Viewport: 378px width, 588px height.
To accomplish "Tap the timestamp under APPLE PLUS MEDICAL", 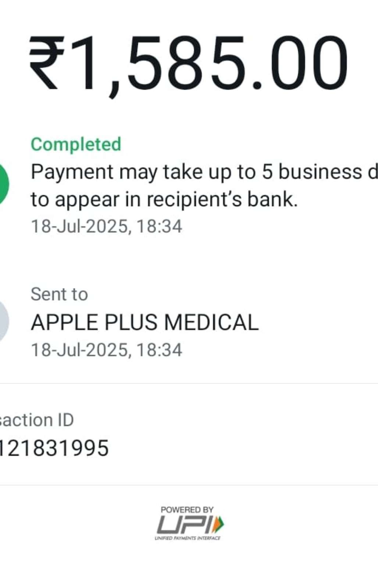I will coord(107,350).
